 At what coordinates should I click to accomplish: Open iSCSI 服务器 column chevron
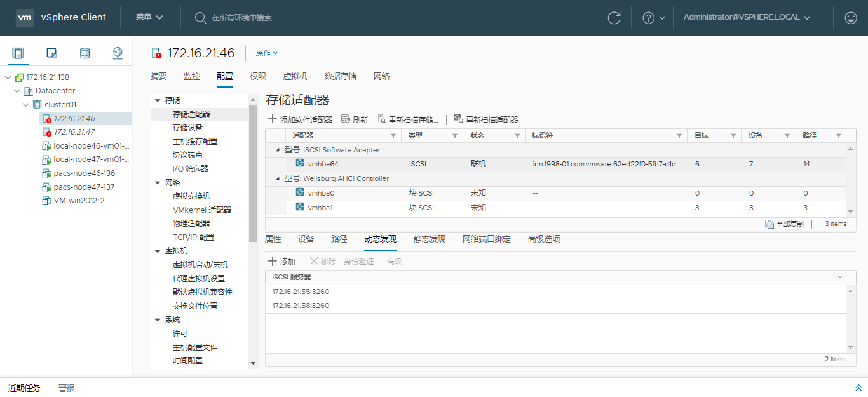click(840, 277)
